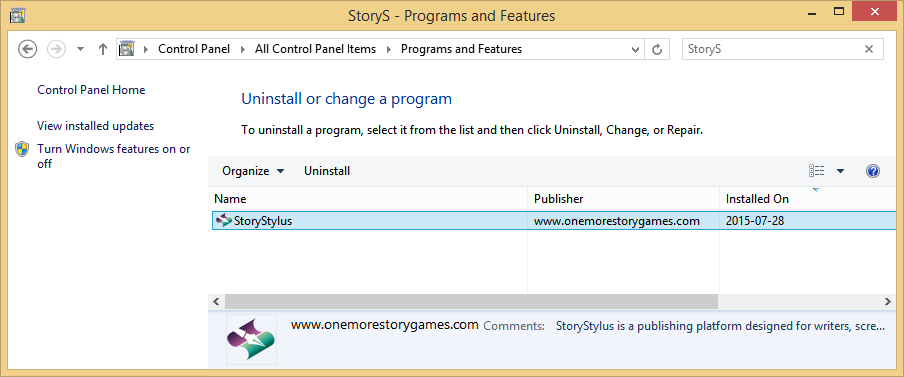
Task: Click horizontal scrollbar left arrow
Action: click(x=216, y=301)
